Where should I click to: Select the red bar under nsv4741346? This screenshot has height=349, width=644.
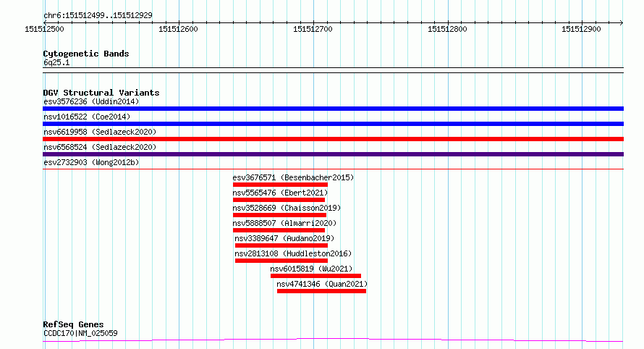click(321, 291)
